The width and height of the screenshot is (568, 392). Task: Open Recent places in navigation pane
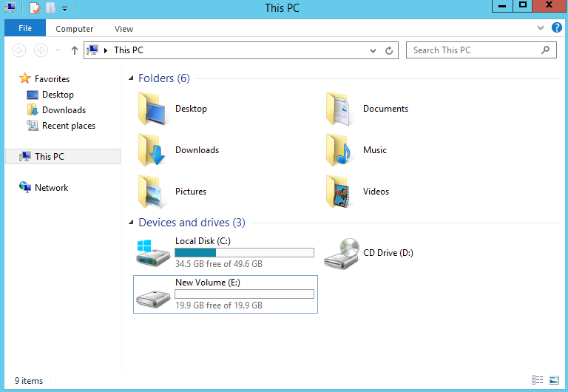(69, 126)
